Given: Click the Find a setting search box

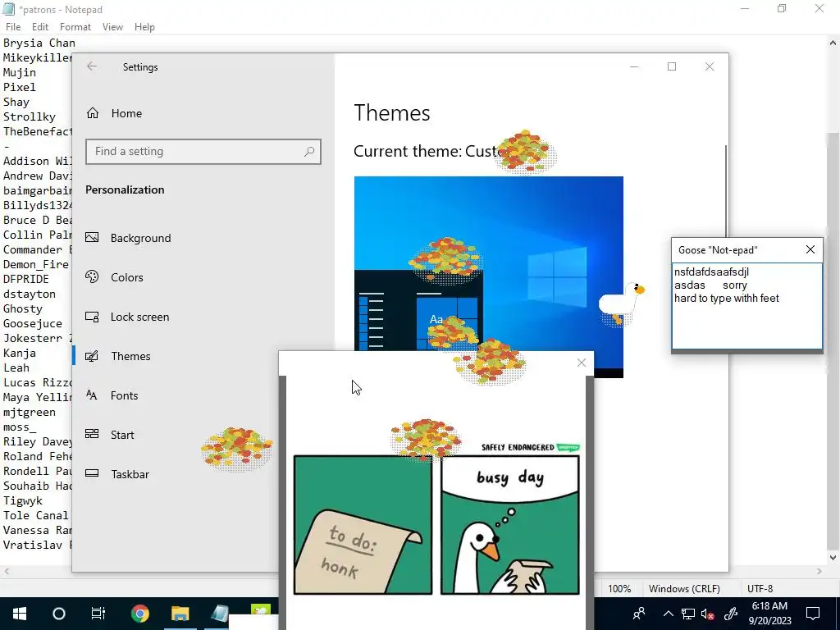Looking at the screenshot, I should tap(203, 152).
